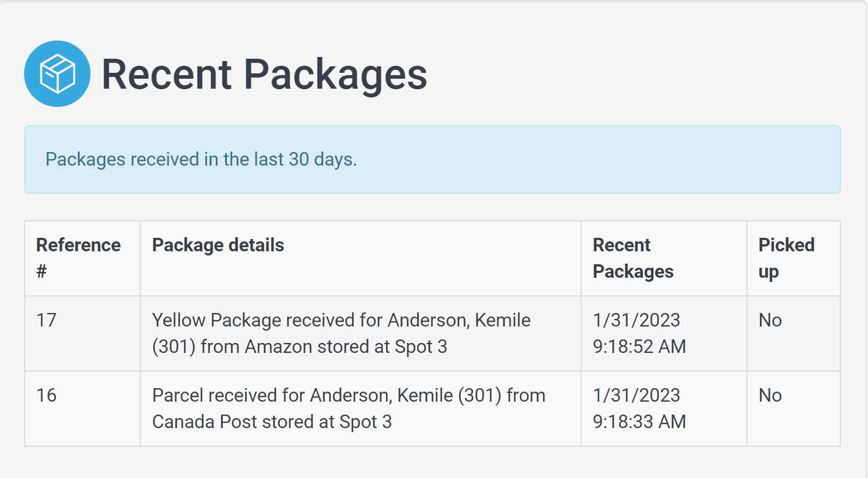Click the 'Amazon stored at Spot 3' text
The image size is (868, 478).
pos(346,347)
